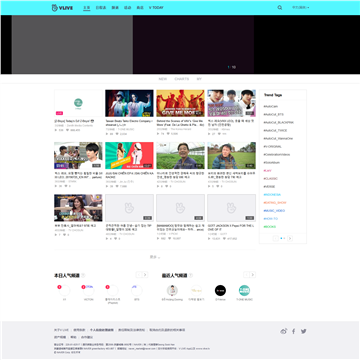Click #CelebrationVideos trend tag
The image size is (360, 360).
(x=277, y=154)
